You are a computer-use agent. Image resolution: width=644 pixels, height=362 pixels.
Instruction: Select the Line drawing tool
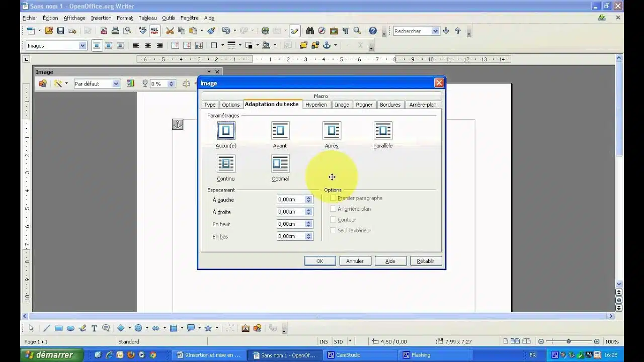pos(46,328)
